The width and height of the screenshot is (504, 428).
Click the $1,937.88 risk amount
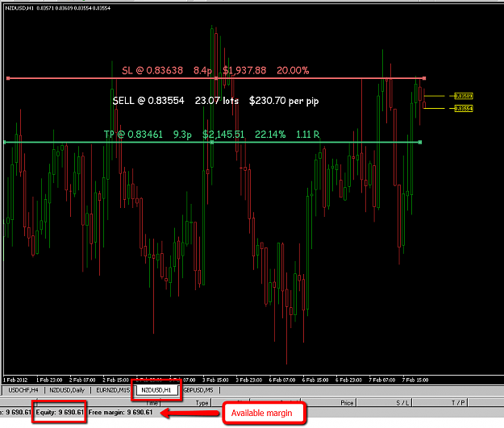coord(244,70)
